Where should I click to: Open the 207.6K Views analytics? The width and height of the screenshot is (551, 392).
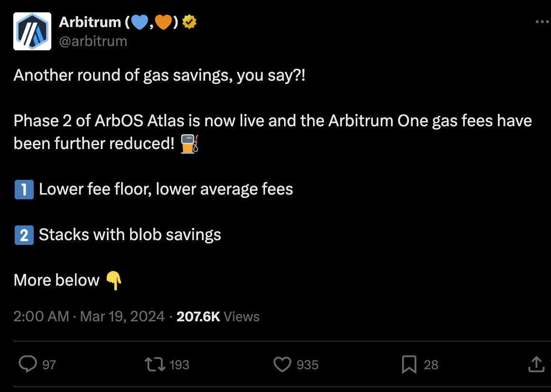click(x=218, y=317)
